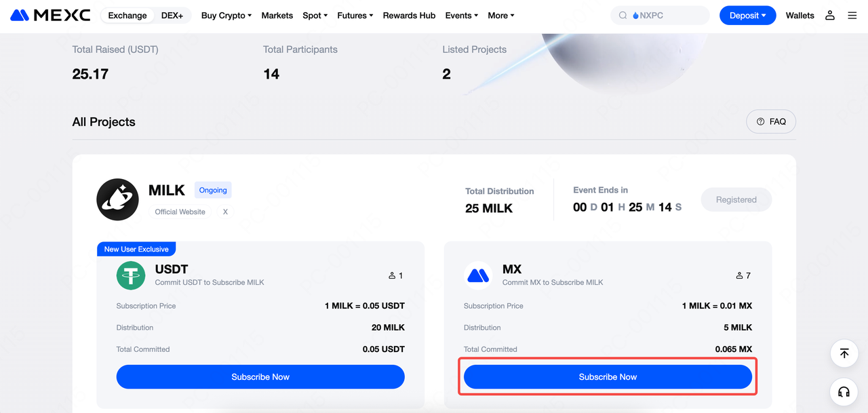Click the Total Raised 25.17 figure
868x413 pixels.
tap(90, 74)
